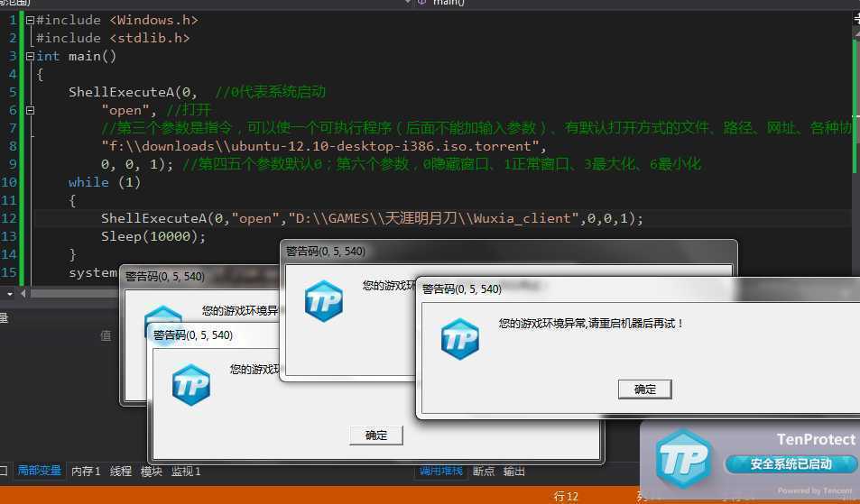This screenshot has width=860, height=504.
Task: Click the TP icon in the upper-middle warning dialog
Action: click(324, 301)
